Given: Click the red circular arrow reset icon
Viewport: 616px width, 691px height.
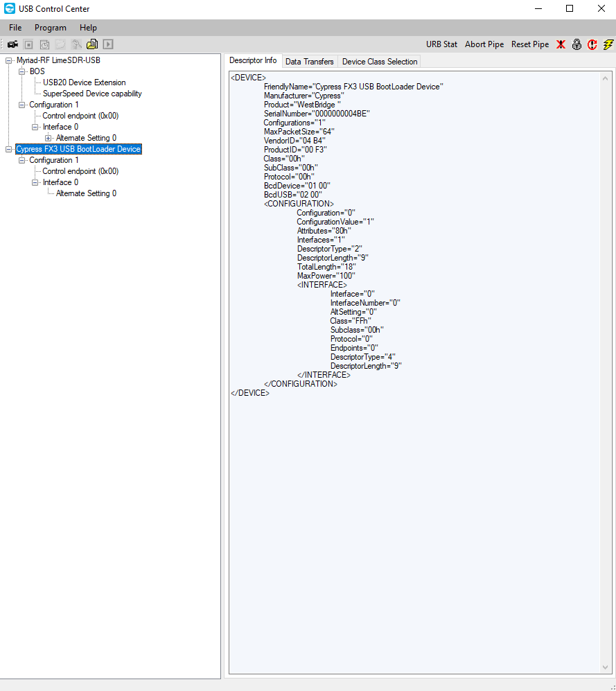Looking at the screenshot, I should coord(592,44).
